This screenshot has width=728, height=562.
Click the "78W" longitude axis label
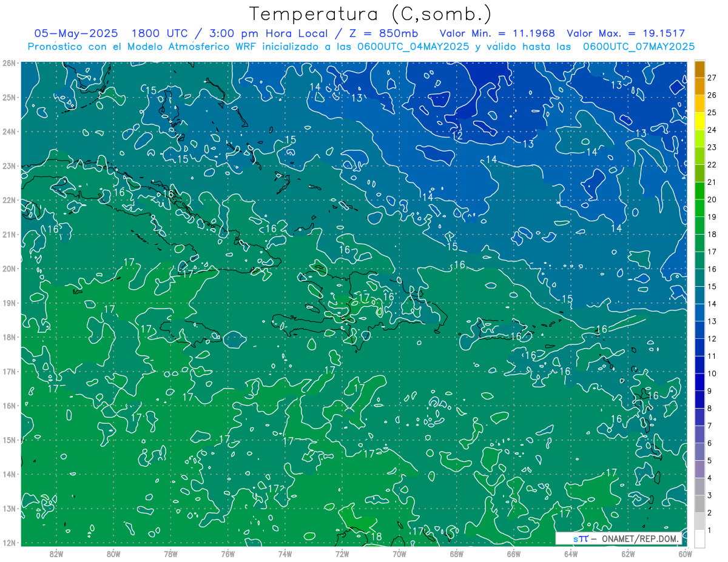(x=170, y=554)
